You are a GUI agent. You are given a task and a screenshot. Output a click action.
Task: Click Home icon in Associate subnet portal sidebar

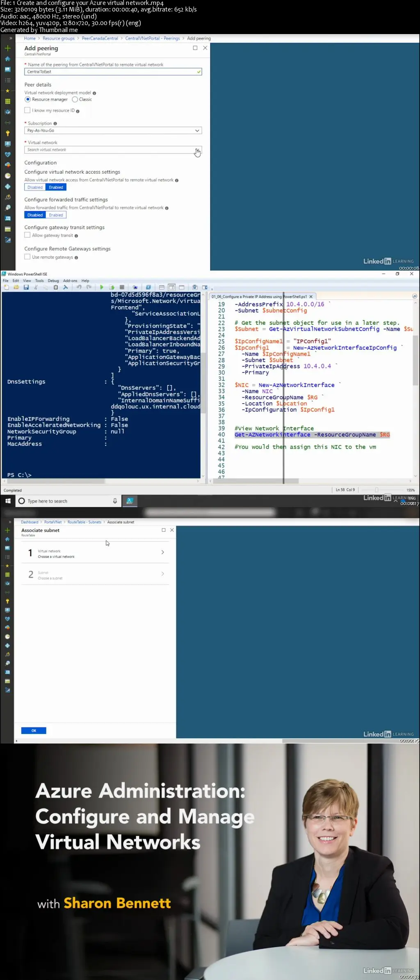pyautogui.click(x=7, y=539)
